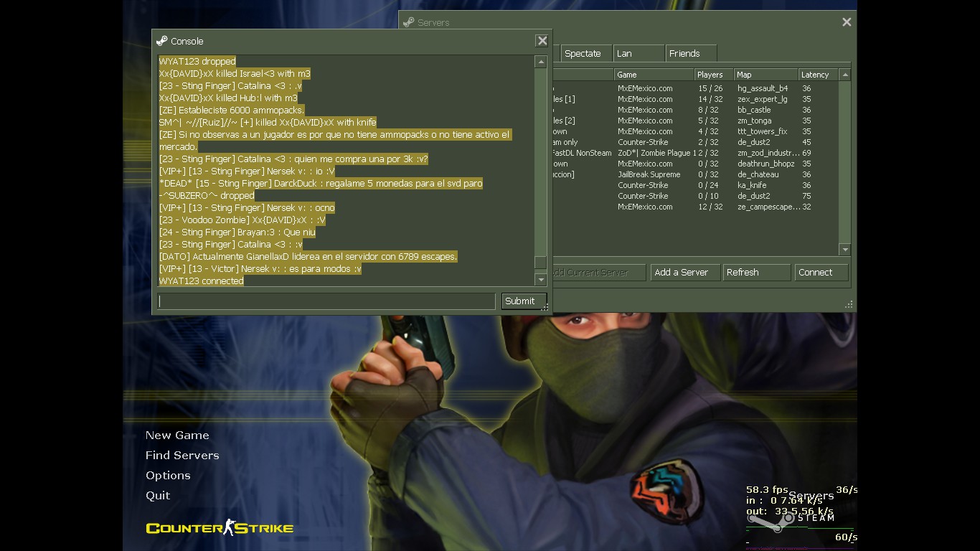Click the Steam icon in the Console title bar
Screen dimensions: 980x551
click(x=162, y=41)
